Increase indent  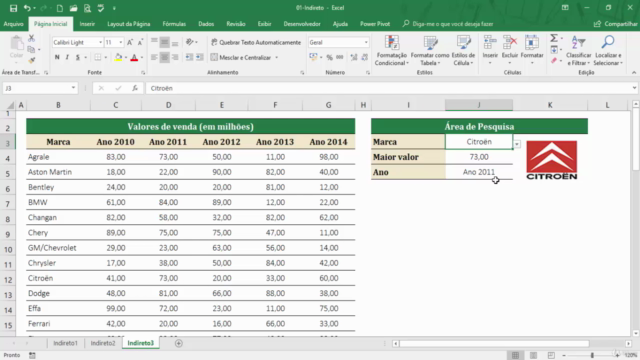200,58
